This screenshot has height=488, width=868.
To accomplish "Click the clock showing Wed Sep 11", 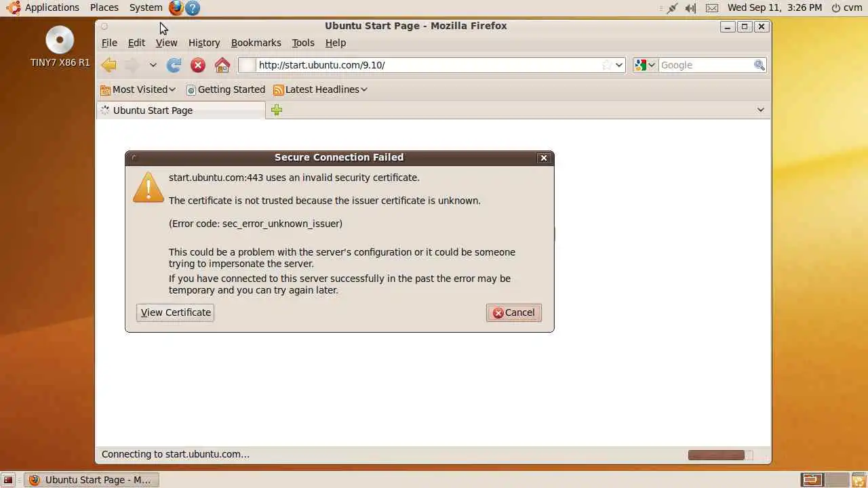I will (774, 7).
